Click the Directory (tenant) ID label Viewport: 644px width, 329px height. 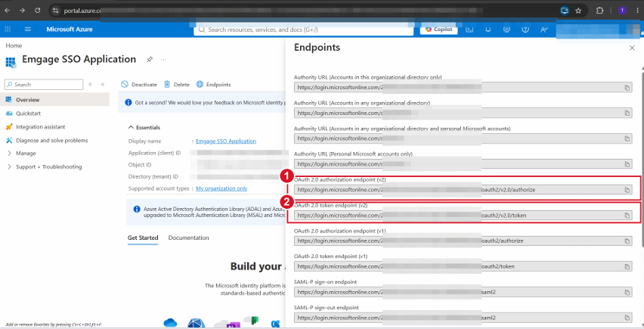153,177
